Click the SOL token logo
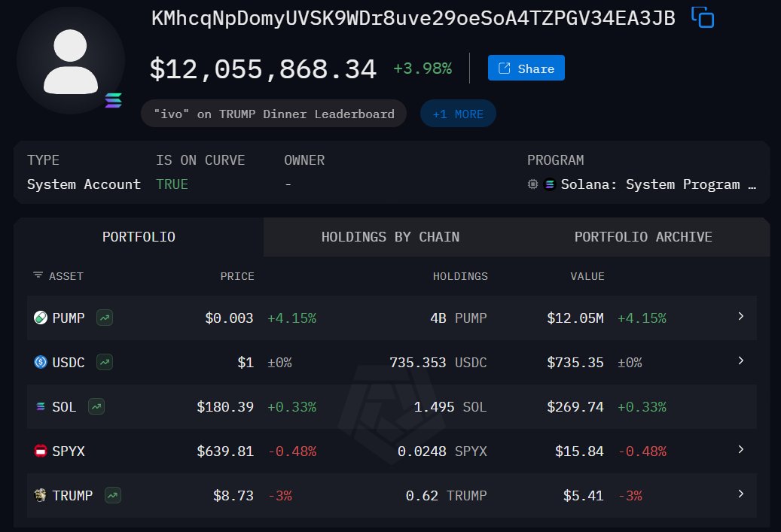Screen dimensions: 781x532 tap(41, 406)
